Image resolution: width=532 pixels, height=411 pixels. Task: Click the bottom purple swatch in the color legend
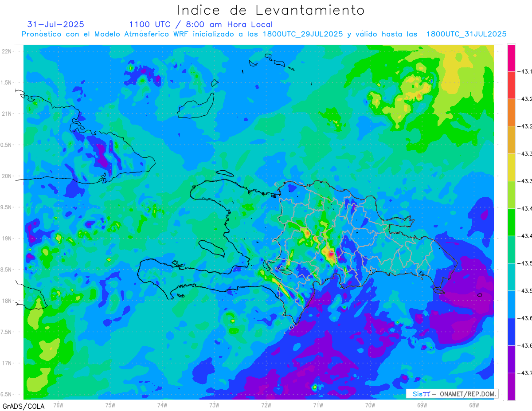(511, 386)
